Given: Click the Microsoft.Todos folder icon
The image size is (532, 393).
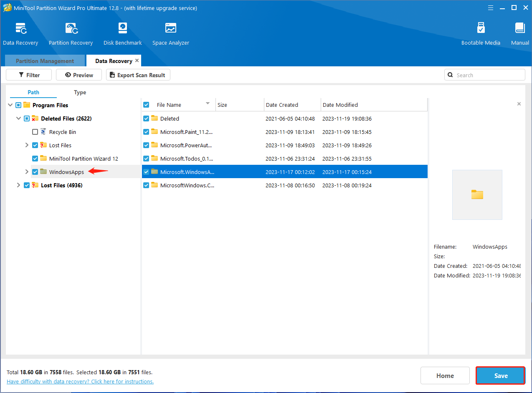Looking at the screenshot, I should pos(155,159).
